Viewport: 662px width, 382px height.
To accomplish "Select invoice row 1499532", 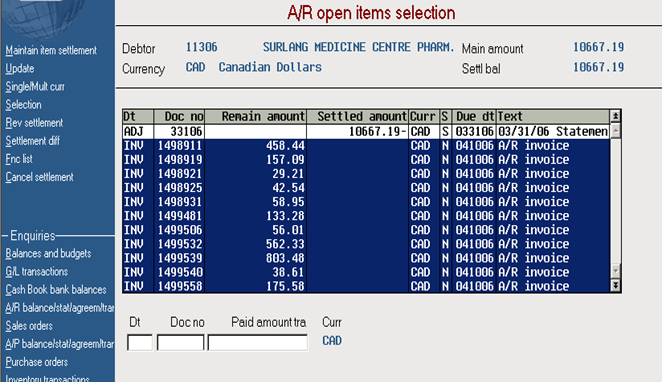I will (x=366, y=244).
